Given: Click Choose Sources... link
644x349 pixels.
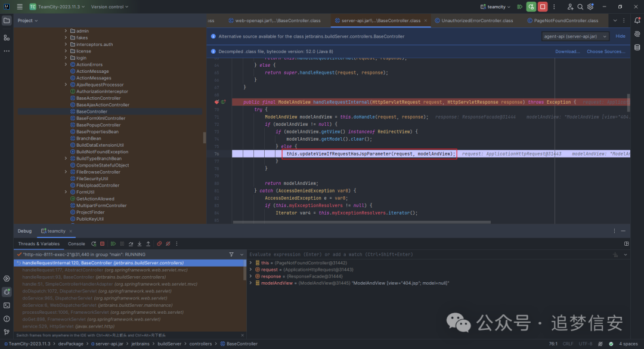Looking at the screenshot, I should (x=606, y=51).
